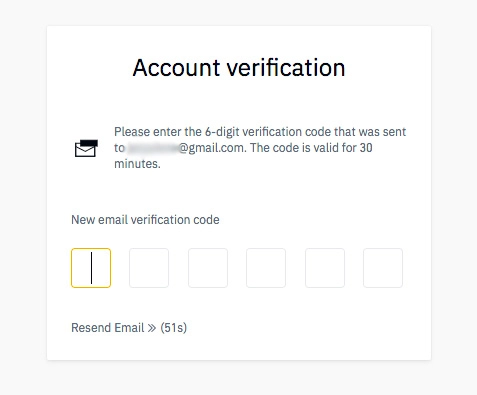Click the third verification code digit box

tap(208, 268)
